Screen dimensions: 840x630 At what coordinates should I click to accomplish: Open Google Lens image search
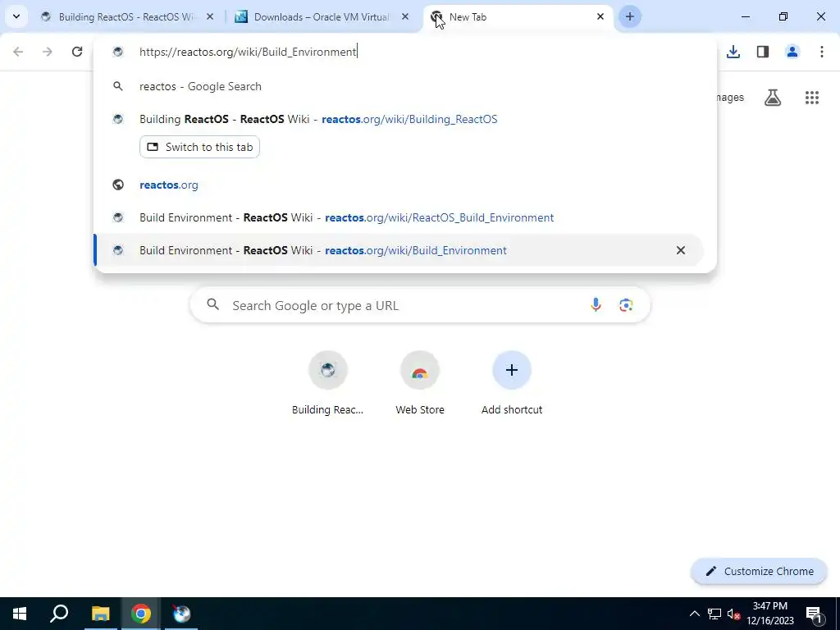point(626,305)
